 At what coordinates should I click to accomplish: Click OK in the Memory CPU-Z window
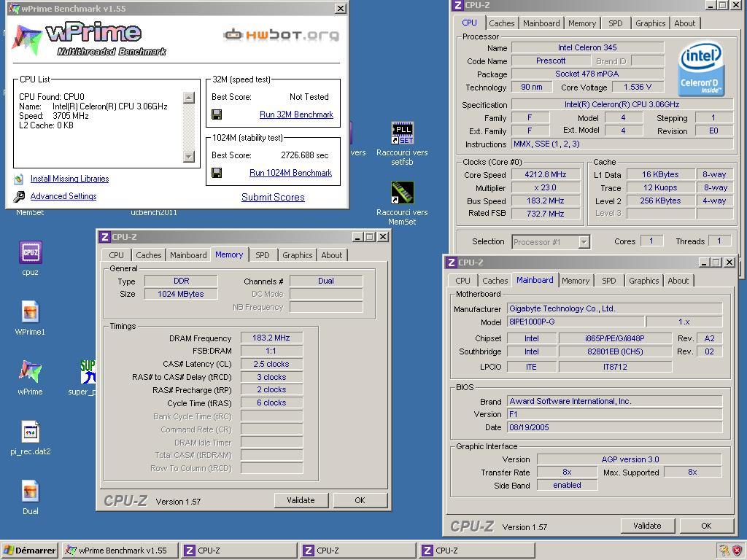360,500
